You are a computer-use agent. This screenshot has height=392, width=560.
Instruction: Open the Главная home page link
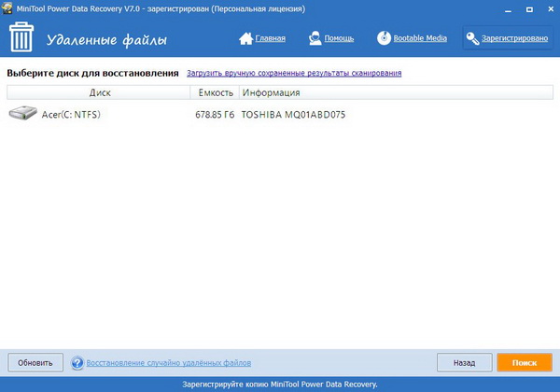[271, 39]
